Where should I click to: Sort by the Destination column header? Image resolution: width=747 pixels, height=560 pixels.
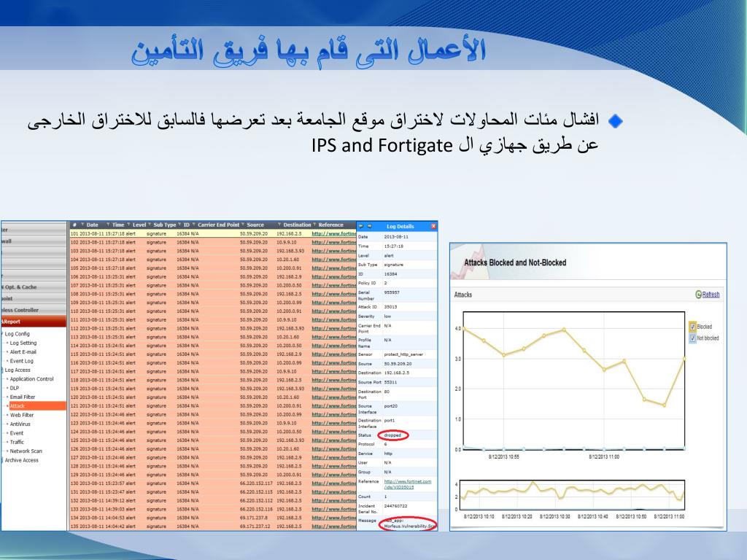(297, 225)
